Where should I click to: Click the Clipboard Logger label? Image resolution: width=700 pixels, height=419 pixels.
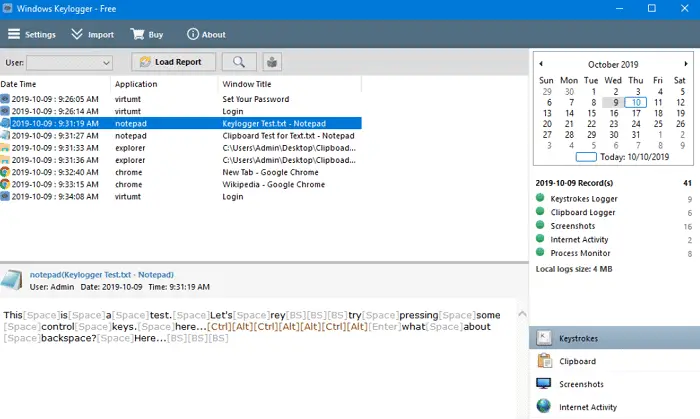(x=583, y=212)
